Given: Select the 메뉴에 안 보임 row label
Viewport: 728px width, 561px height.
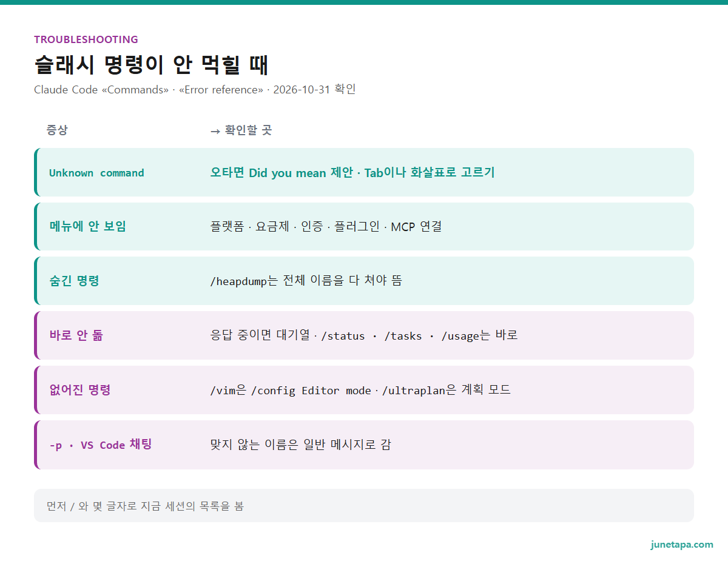Looking at the screenshot, I should pos(87,226).
